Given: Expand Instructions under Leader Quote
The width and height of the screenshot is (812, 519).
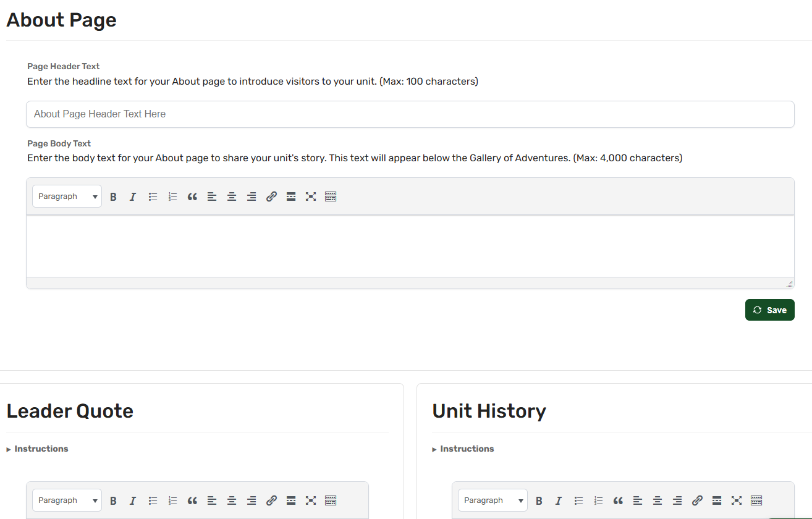Looking at the screenshot, I should pyautogui.click(x=37, y=449).
